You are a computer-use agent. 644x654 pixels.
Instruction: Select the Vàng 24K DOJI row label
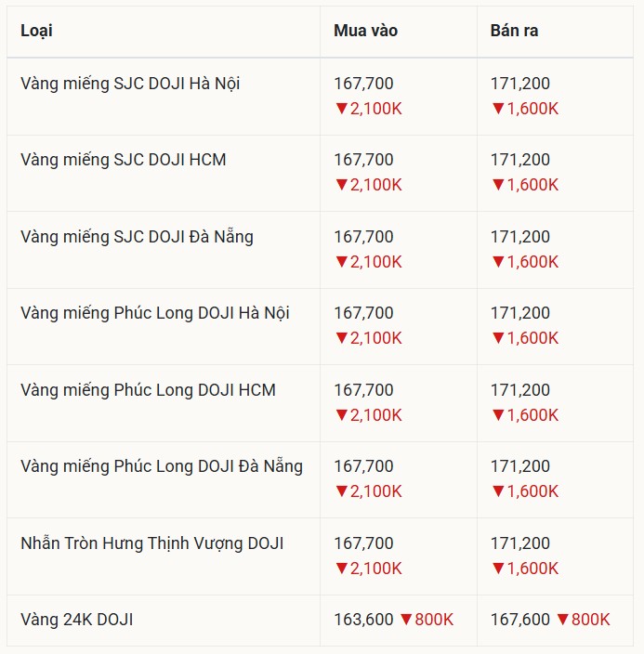76,619
